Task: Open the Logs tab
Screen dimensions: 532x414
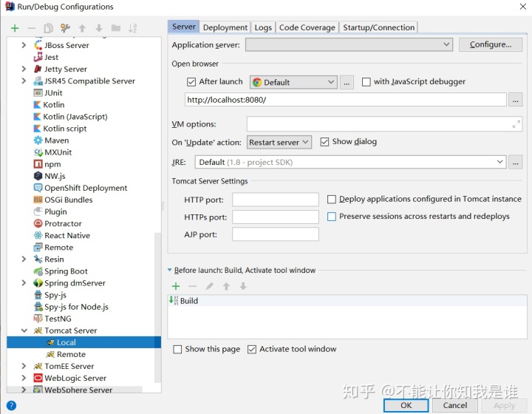Action: tap(263, 27)
